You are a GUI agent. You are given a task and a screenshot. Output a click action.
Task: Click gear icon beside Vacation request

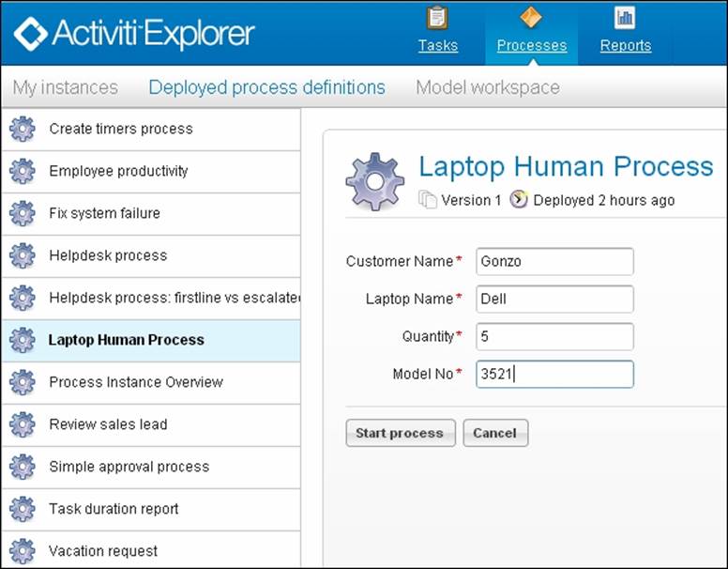click(x=23, y=551)
